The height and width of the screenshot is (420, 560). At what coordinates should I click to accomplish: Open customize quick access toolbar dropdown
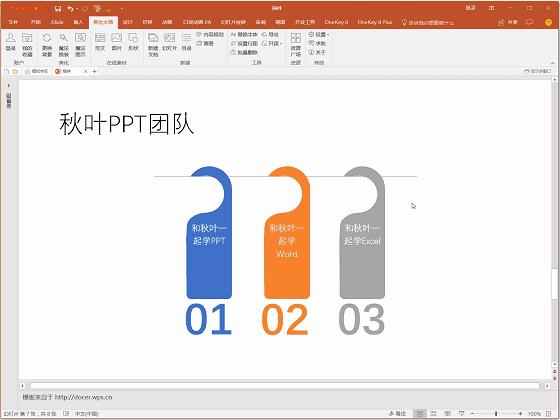tap(121, 9)
